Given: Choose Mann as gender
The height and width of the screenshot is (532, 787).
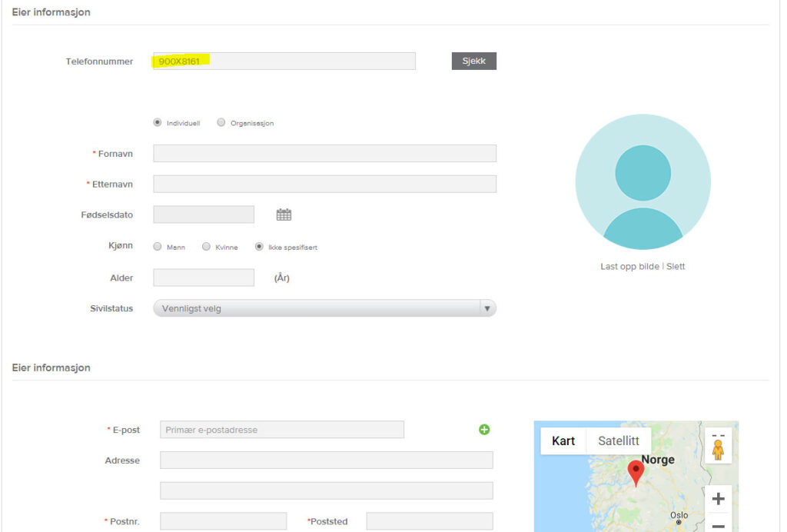Looking at the screenshot, I should tap(158, 247).
